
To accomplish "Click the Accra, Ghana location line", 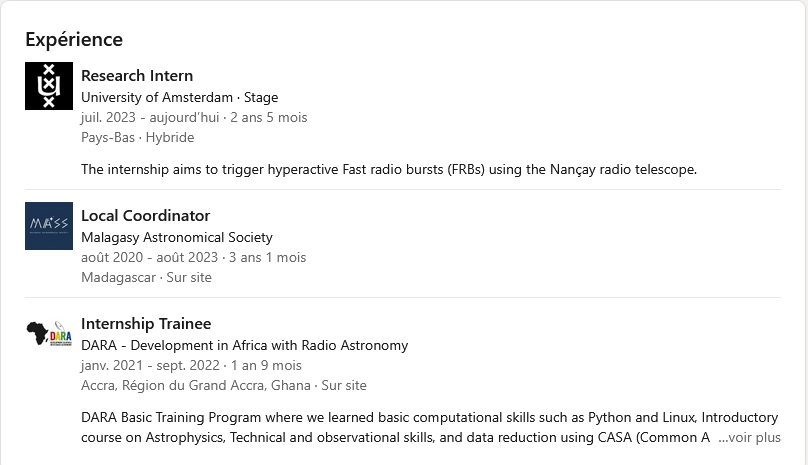I will 223,385.
